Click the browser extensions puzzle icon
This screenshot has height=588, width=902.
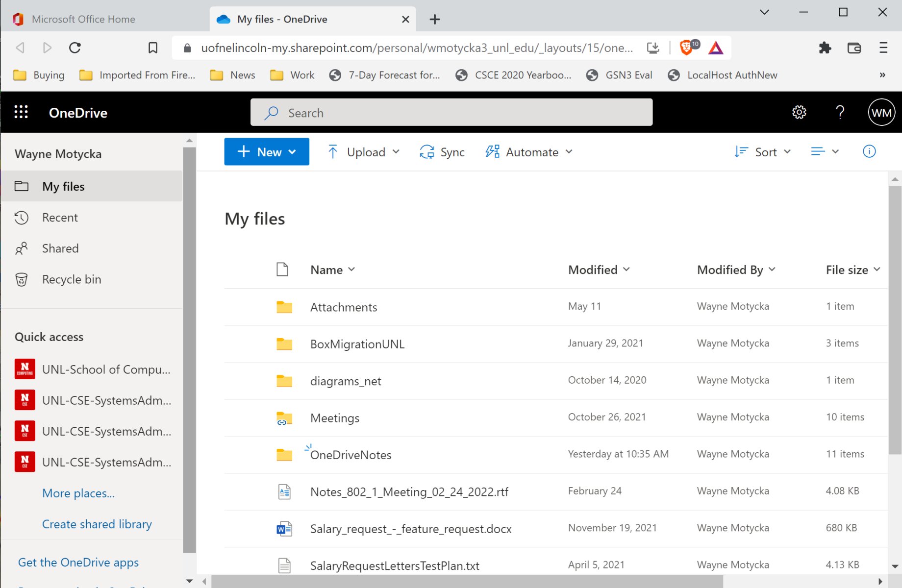[825, 48]
